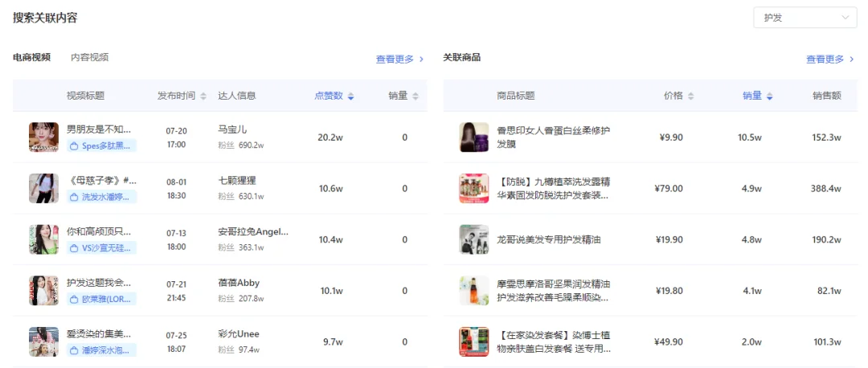Open the 潘婷深水泡 product tag
The width and height of the screenshot is (868, 368).
[x=102, y=350]
